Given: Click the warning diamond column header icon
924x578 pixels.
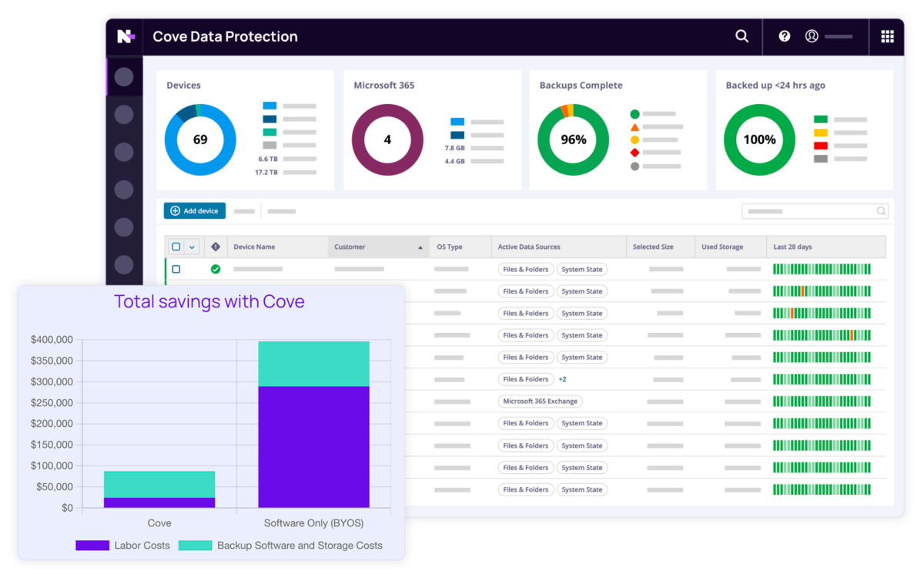Looking at the screenshot, I should 215,247.
